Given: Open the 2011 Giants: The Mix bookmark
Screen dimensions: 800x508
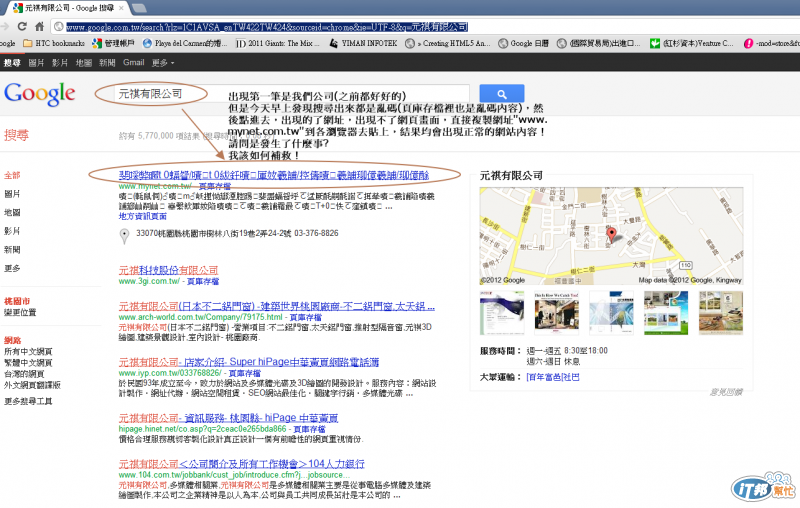Looking at the screenshot, I should [278, 43].
